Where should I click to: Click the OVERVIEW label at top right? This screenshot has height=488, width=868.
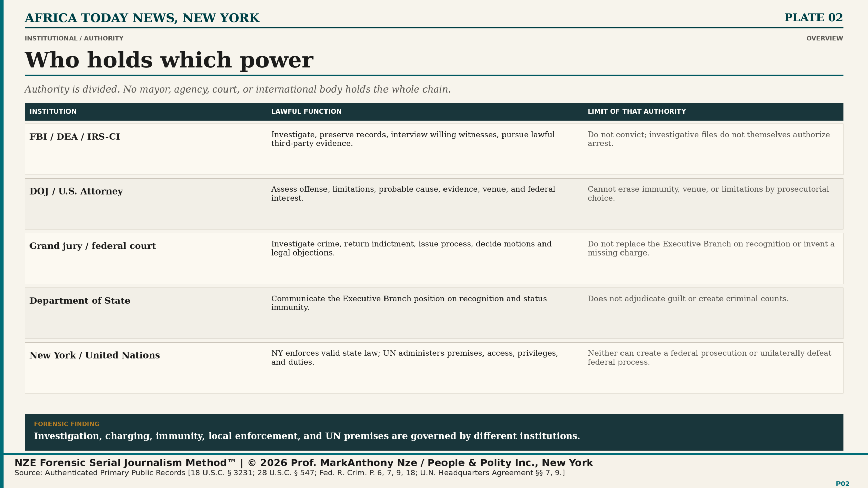click(825, 38)
